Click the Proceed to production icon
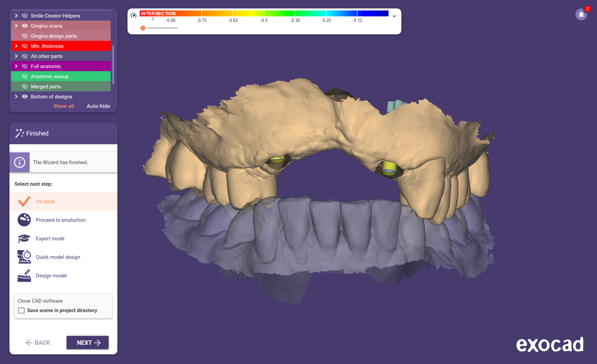 pyautogui.click(x=24, y=220)
